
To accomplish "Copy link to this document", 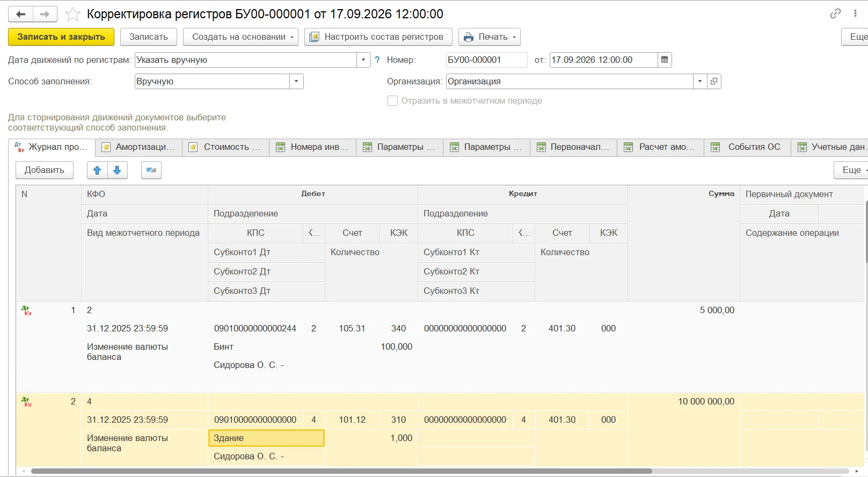I will point(835,14).
